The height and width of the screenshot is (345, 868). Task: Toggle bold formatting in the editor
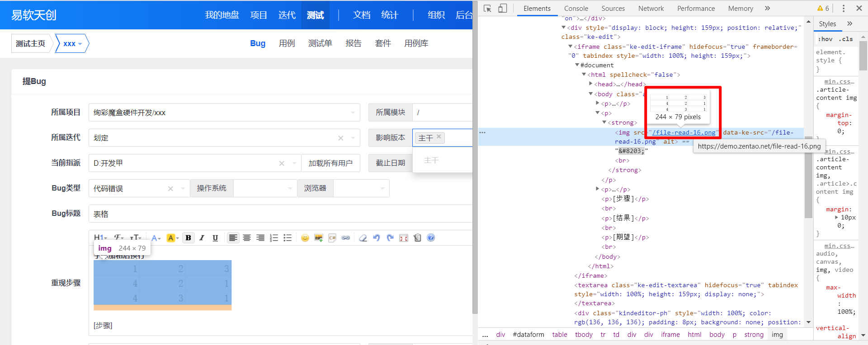pos(189,238)
